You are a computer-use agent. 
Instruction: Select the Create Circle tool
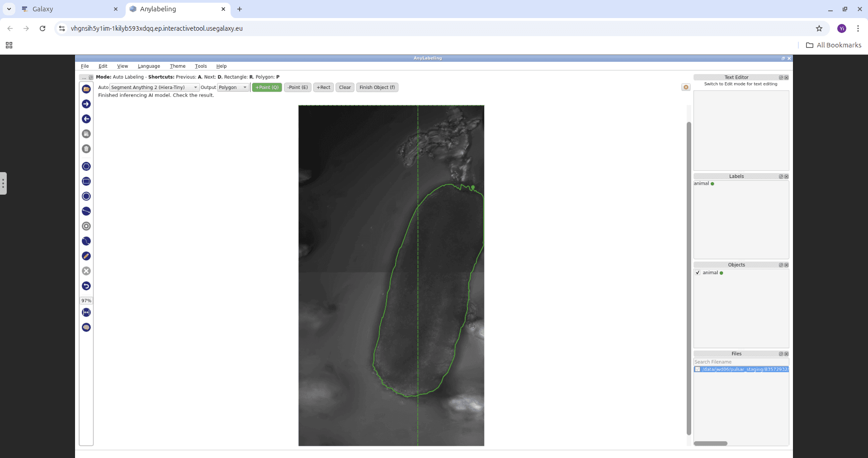coord(86,196)
